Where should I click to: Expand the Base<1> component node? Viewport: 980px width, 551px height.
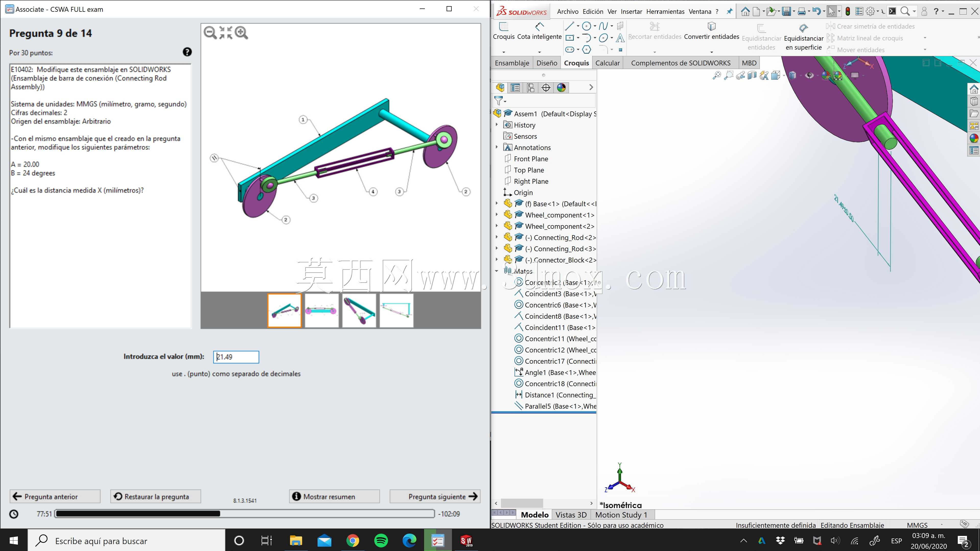point(496,204)
